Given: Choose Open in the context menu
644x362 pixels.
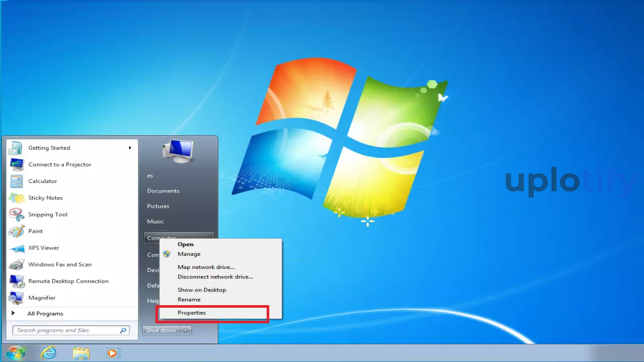Looking at the screenshot, I should pos(186,244).
